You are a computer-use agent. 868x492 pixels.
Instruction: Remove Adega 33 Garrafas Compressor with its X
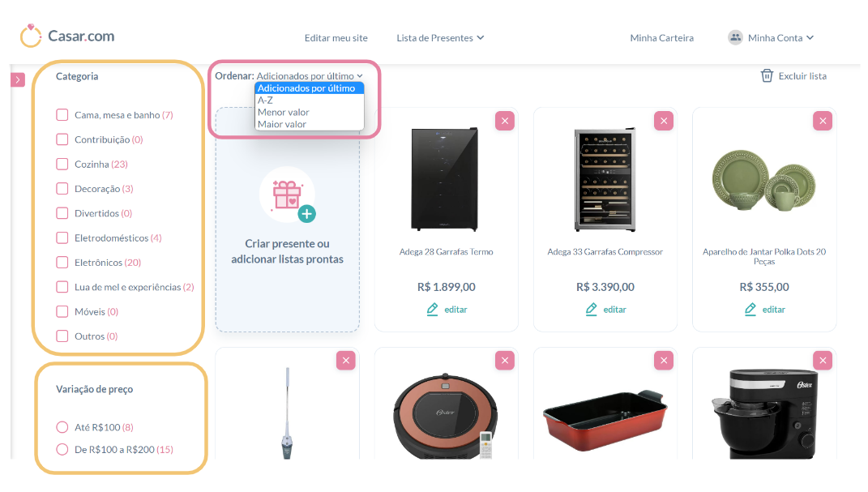[x=664, y=121]
